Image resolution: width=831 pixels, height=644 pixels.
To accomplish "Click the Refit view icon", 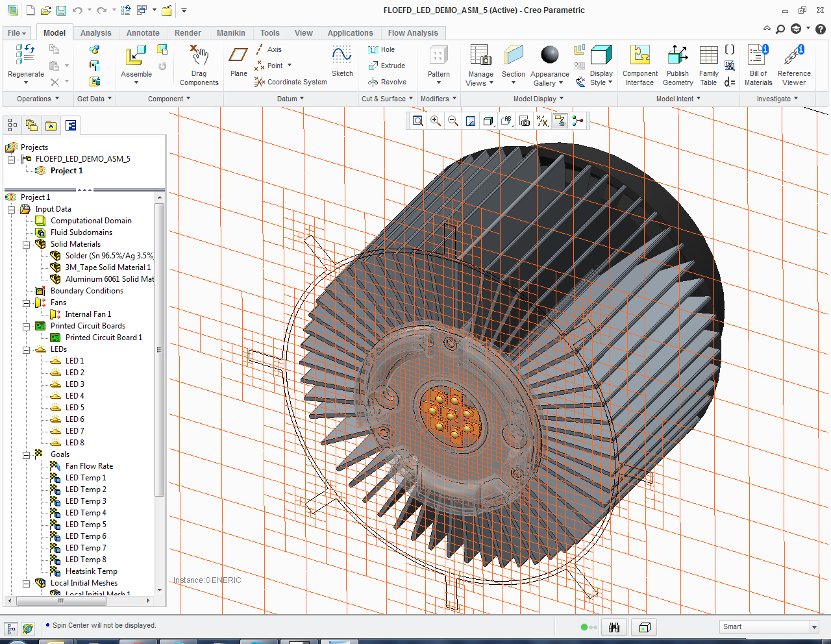I will point(418,121).
